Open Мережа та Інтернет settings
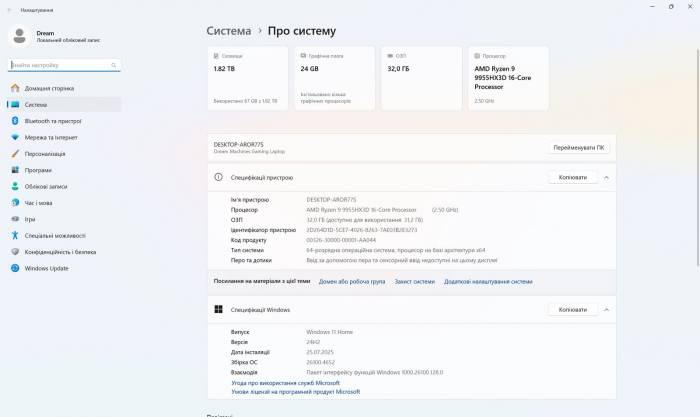Viewport: 700px width, 417px height. (64, 138)
